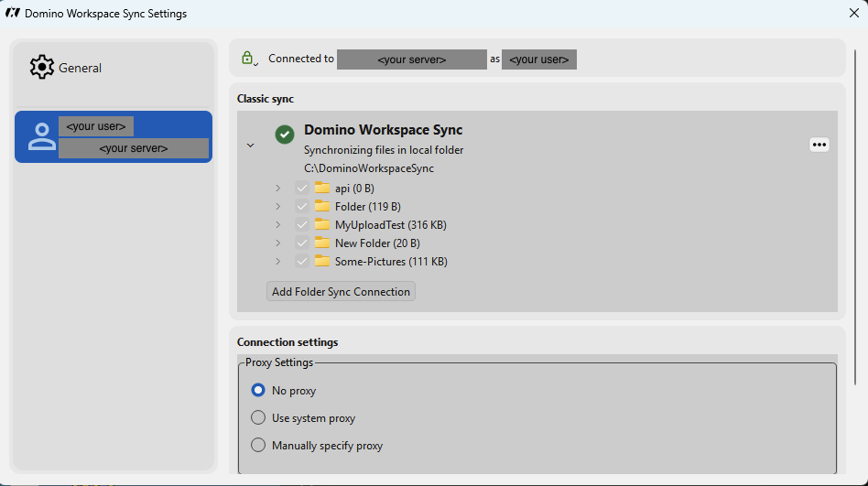
Task: Click the green lock connection icon
Action: 247,59
